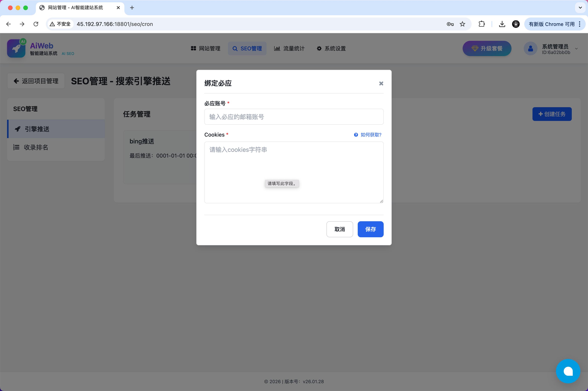Open Chrome downloads icon
Viewport: 588px width, 391px height.
(502, 24)
